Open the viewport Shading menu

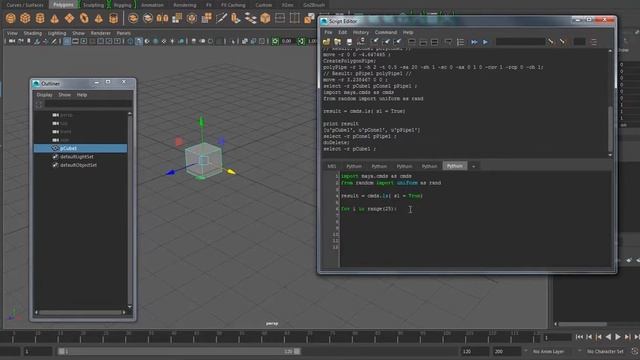pyautogui.click(x=33, y=33)
